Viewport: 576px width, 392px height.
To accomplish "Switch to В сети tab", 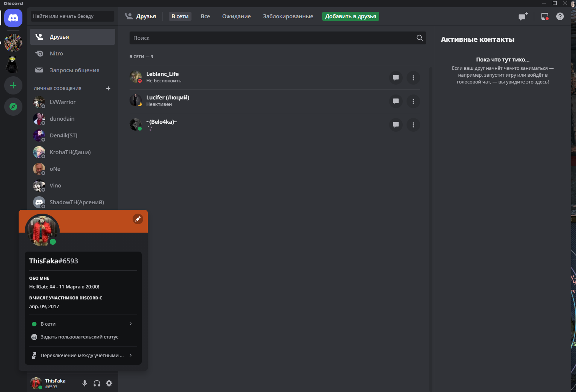I will point(180,16).
